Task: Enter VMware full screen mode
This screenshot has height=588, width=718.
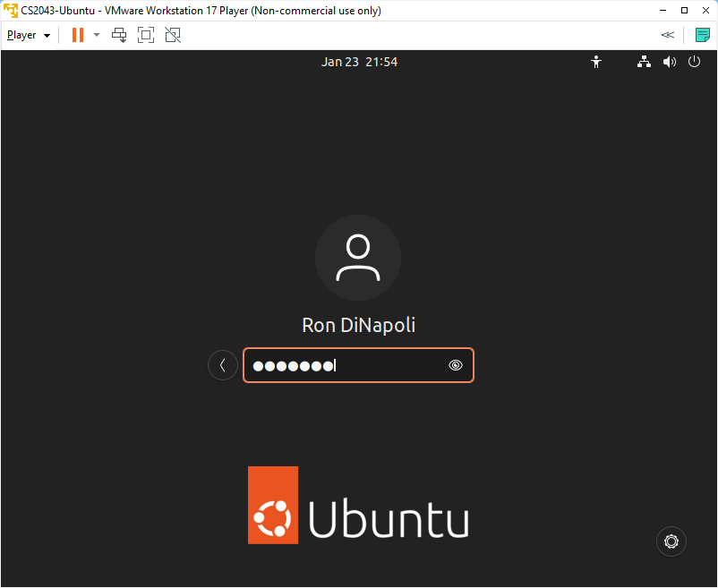Action: pyautogui.click(x=146, y=35)
